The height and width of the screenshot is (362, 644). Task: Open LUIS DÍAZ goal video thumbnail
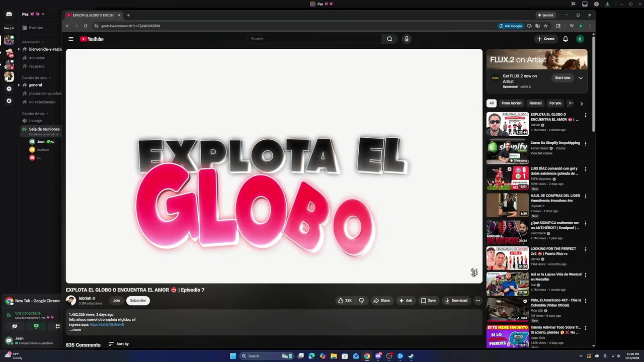[x=507, y=178]
